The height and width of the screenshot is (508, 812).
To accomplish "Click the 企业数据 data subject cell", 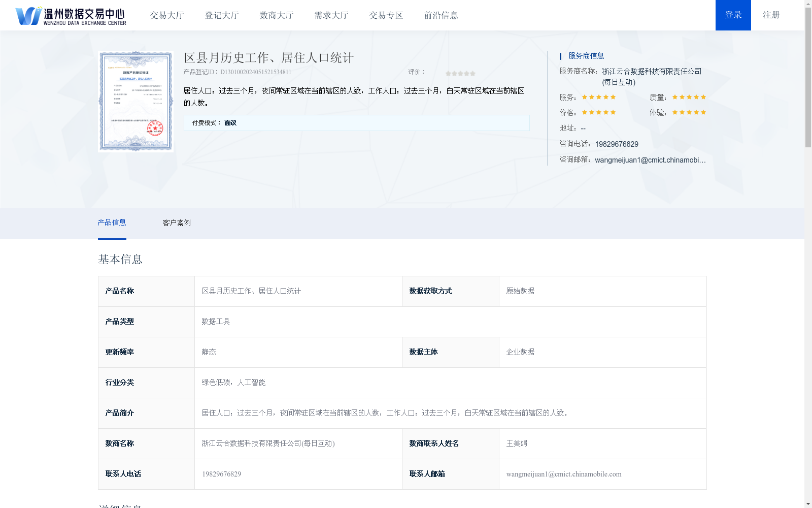I will tap(602, 352).
